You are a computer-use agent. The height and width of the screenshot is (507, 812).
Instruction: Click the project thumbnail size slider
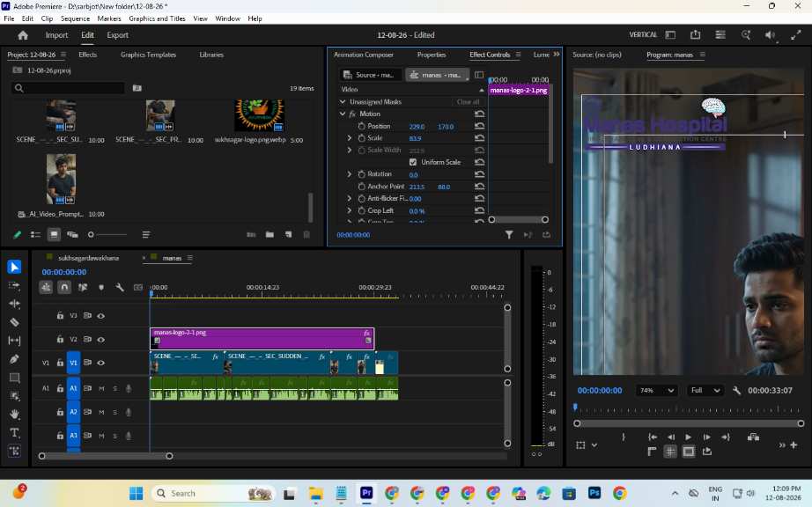coord(107,235)
